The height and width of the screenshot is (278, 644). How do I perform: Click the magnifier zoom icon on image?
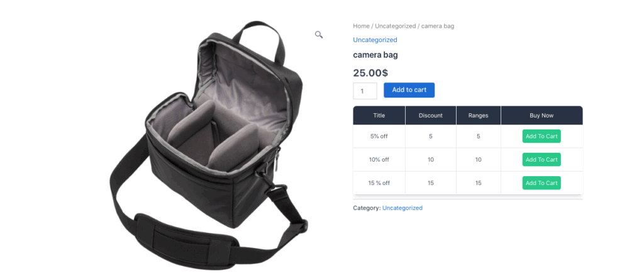[319, 35]
